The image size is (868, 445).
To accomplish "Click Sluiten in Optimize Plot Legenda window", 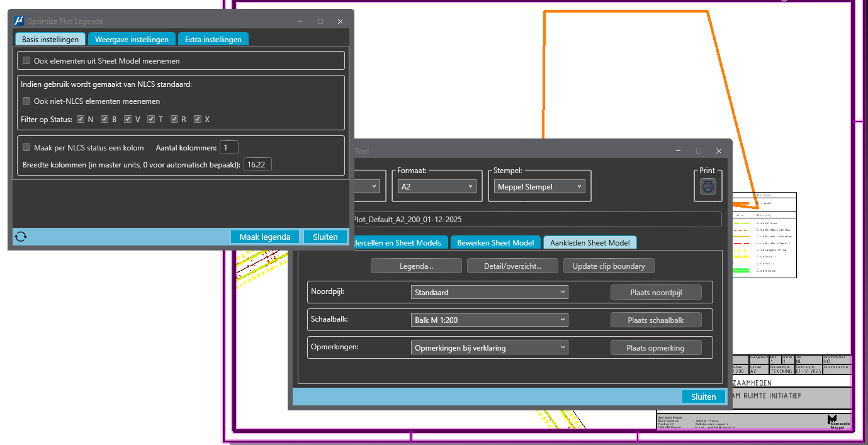I will (325, 237).
